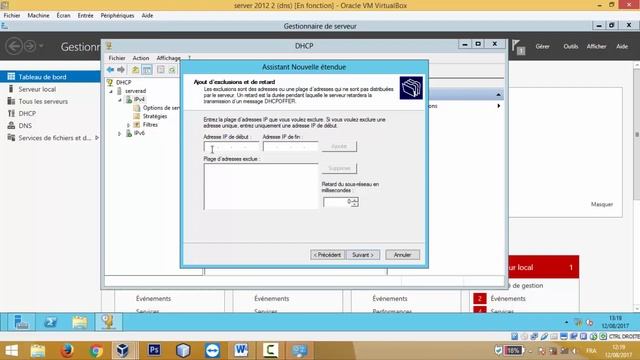Viewport: 640px width, 360px height.
Task: Select the DHCP root node icon in the tree
Action: point(110,82)
